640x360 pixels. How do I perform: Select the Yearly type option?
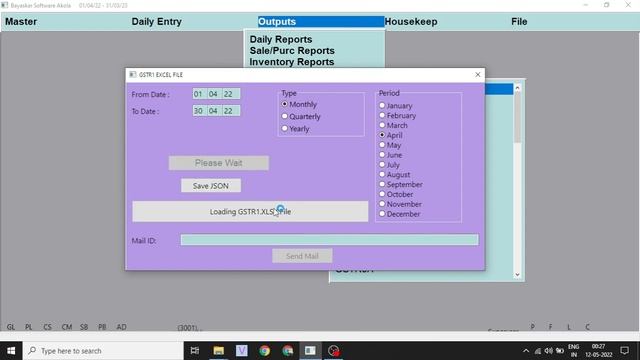[296, 129]
